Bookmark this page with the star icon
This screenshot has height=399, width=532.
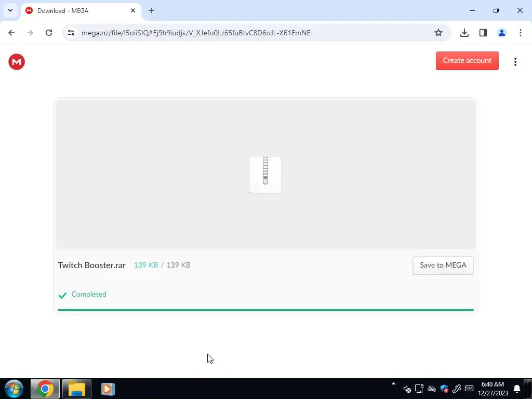coord(438,33)
